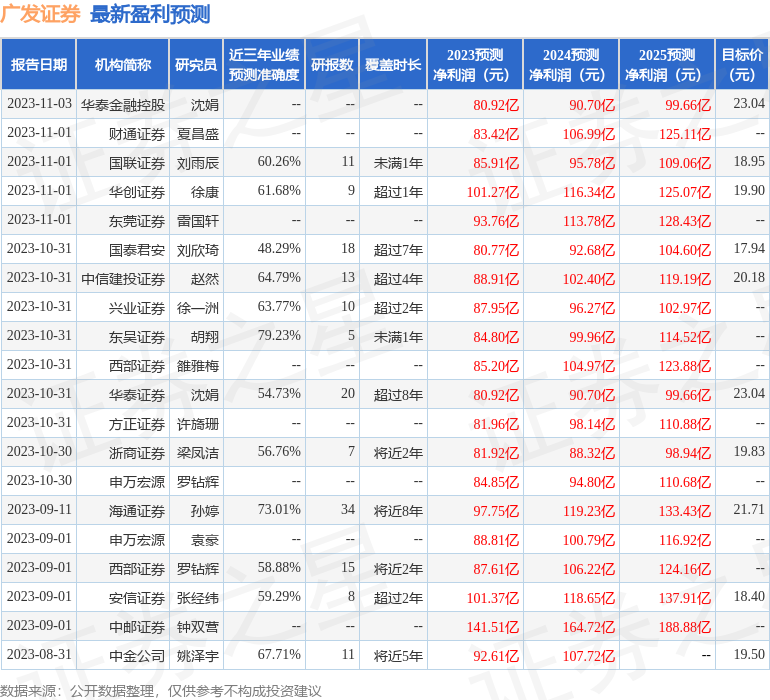The width and height of the screenshot is (770, 700).
Task: Click the 中信建投证券 institution cell
Action: click(123, 279)
